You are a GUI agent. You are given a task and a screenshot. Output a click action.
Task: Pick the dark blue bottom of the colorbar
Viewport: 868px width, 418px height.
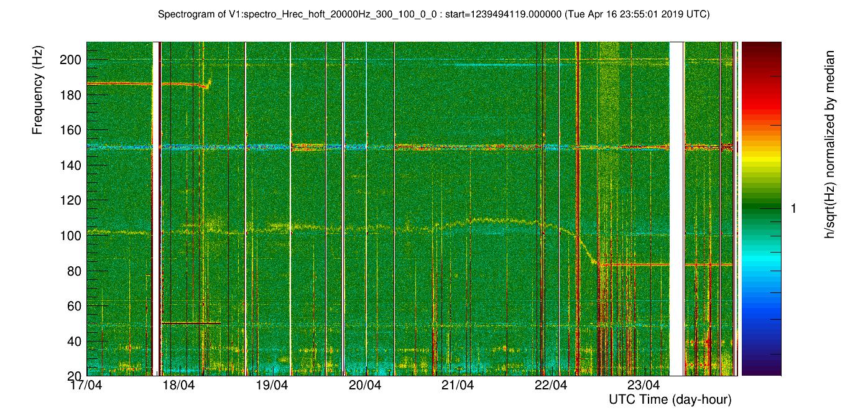(x=761, y=370)
